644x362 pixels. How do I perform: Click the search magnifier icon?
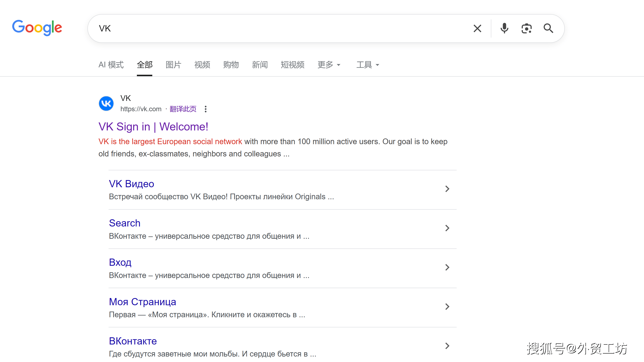point(549,28)
